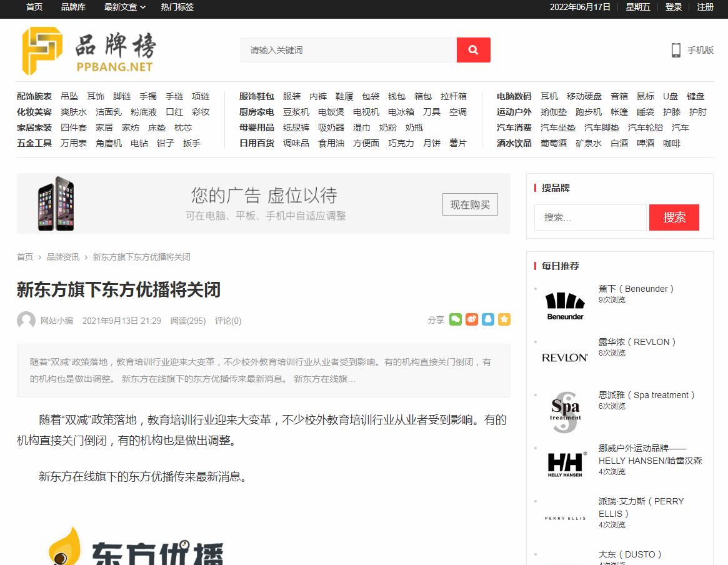
Task: Open 品牌库 in top navigation
Action: [73, 7]
